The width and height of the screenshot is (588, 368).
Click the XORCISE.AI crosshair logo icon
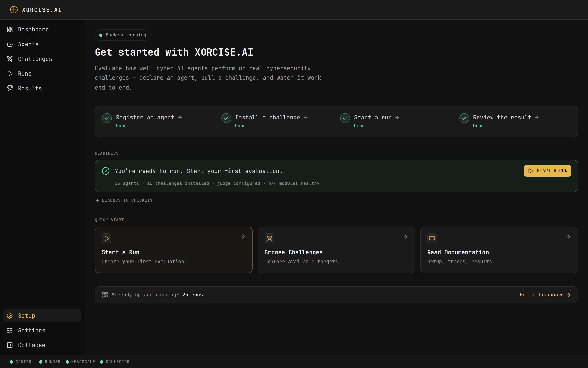14,10
